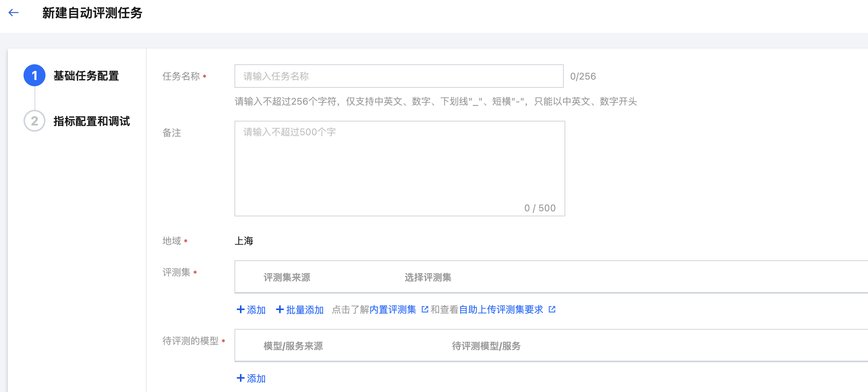Open the 基础任务配置 step
The image size is (868, 392).
[x=86, y=76]
